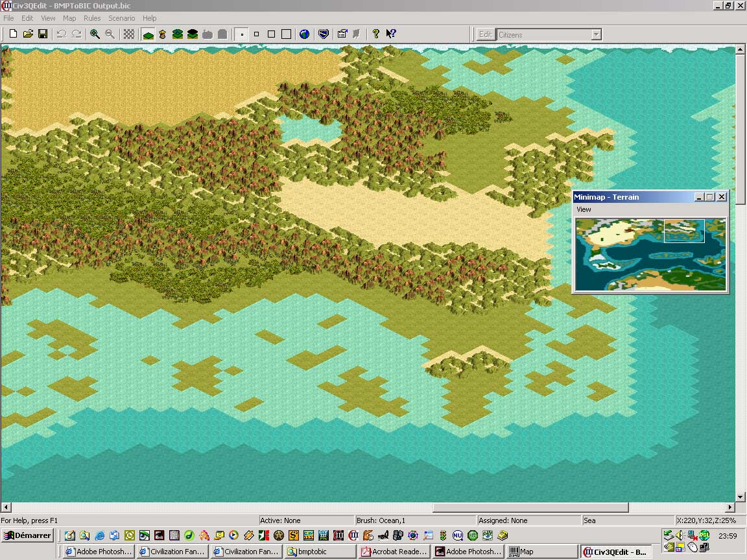Open the Rules menu
Viewport: 747px width, 560px height.
(x=92, y=18)
